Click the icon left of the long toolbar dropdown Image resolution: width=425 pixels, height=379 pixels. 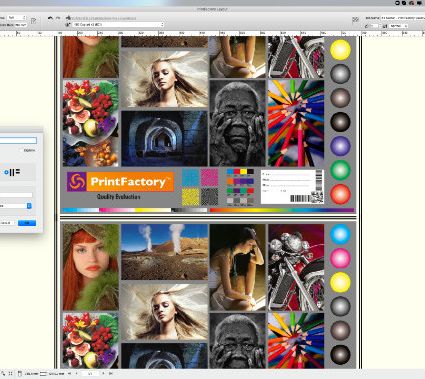68,25
